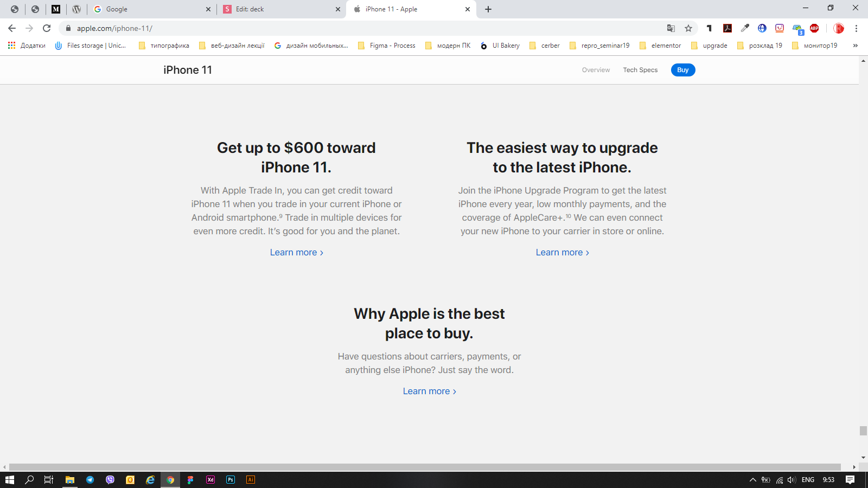Click the Google Translate icon in address bar

coord(671,28)
